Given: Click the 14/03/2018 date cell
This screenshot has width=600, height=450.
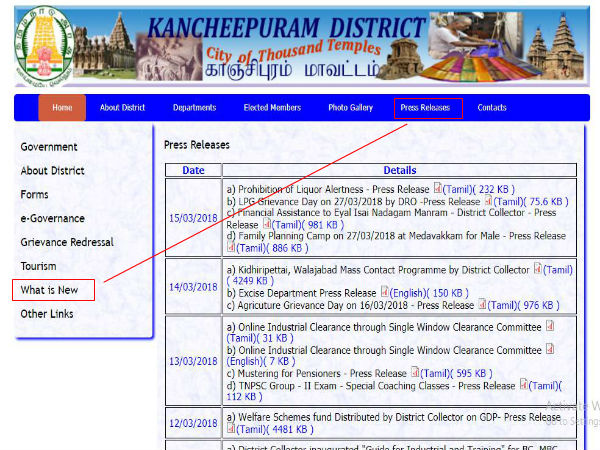Looking at the screenshot, I should click(x=193, y=287).
